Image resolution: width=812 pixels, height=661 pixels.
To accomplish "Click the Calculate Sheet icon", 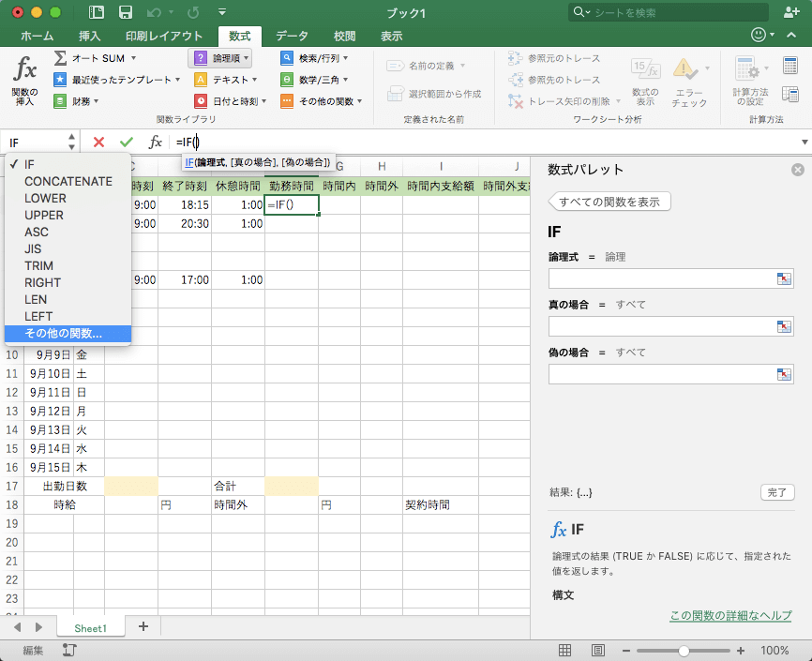I will tap(790, 95).
